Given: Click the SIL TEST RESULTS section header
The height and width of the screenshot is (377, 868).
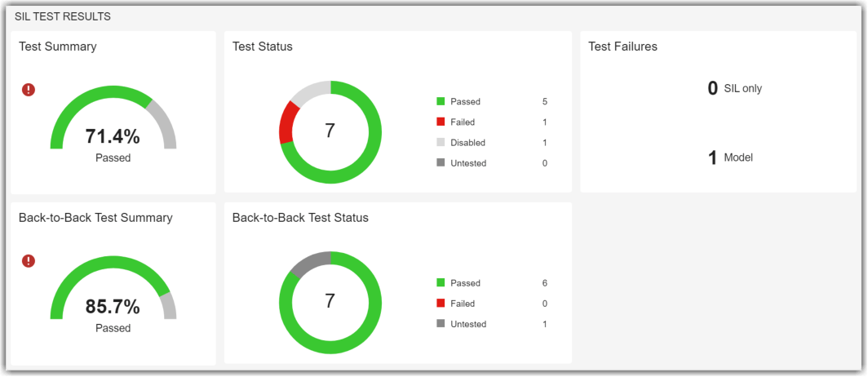Looking at the screenshot, I should click(x=63, y=16).
